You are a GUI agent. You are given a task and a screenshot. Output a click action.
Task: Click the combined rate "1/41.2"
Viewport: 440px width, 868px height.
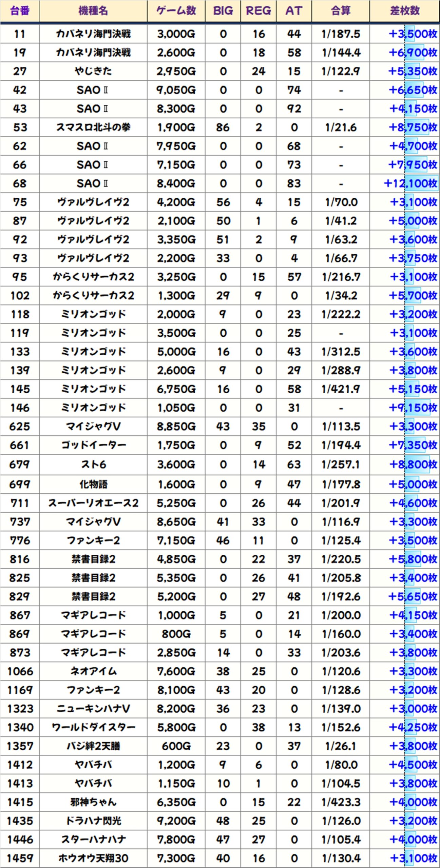[x=341, y=221]
